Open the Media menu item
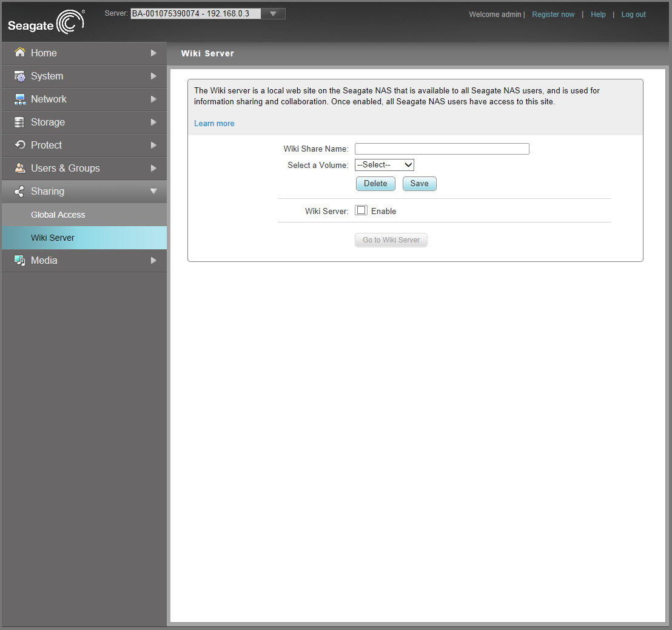The image size is (672, 630). (84, 261)
